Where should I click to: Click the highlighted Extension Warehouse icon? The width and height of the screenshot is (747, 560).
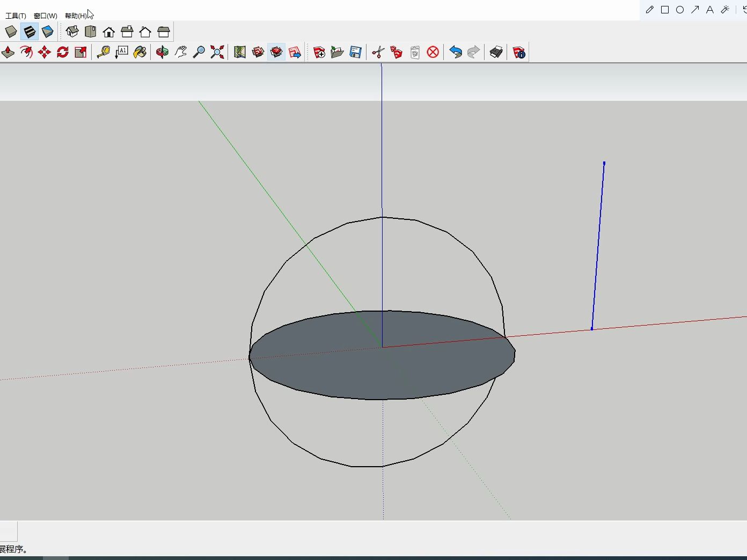point(276,52)
